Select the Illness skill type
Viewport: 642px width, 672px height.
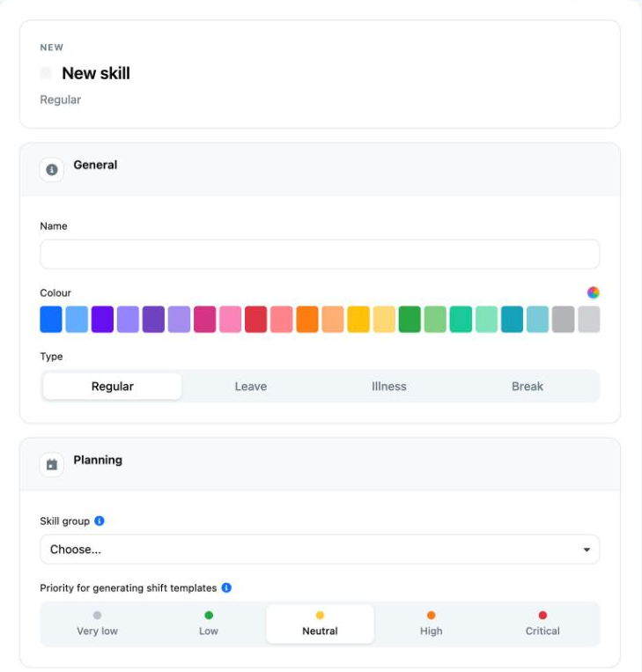(x=388, y=386)
